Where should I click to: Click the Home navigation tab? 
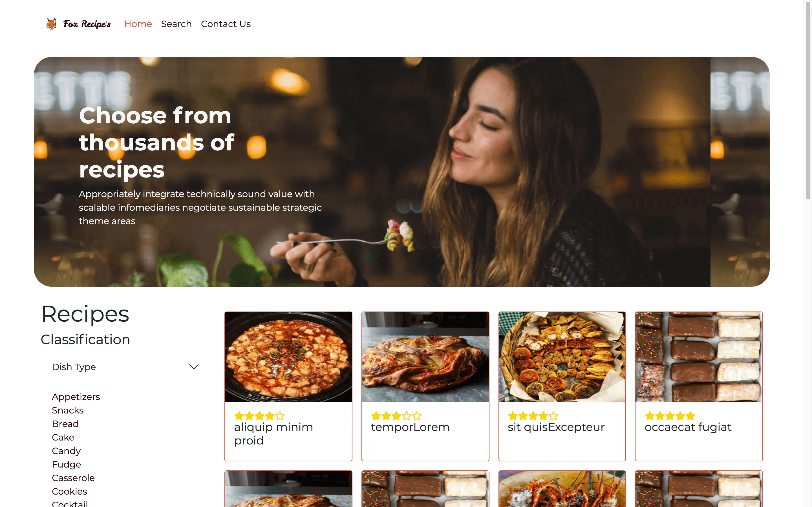pos(137,24)
